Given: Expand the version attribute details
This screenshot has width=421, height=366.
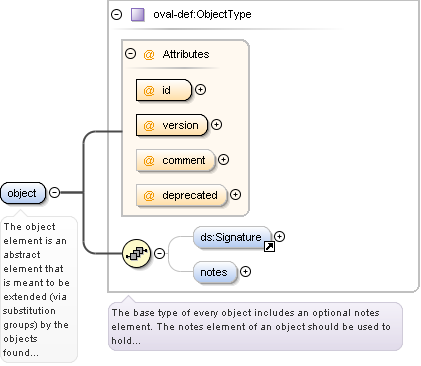Looking at the screenshot, I should coord(217,125).
